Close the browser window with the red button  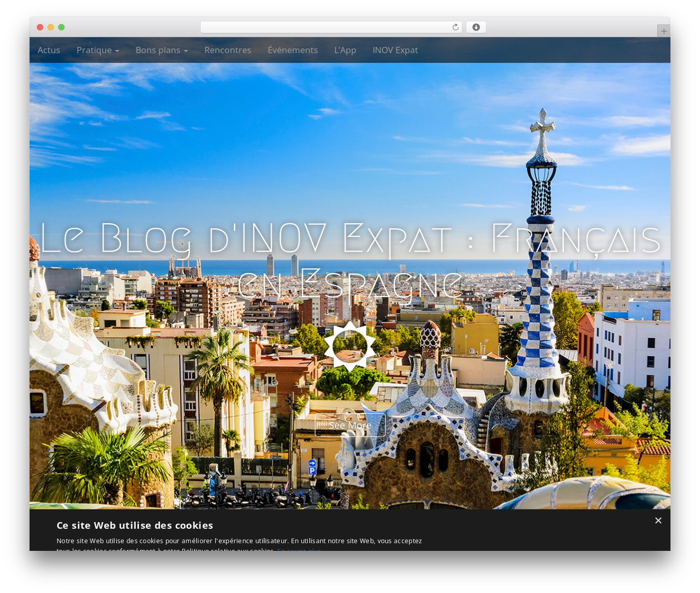coord(40,27)
